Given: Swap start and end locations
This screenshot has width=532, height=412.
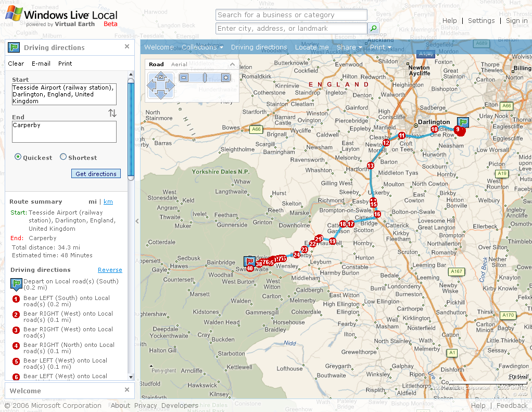Looking at the screenshot, I should (112, 113).
